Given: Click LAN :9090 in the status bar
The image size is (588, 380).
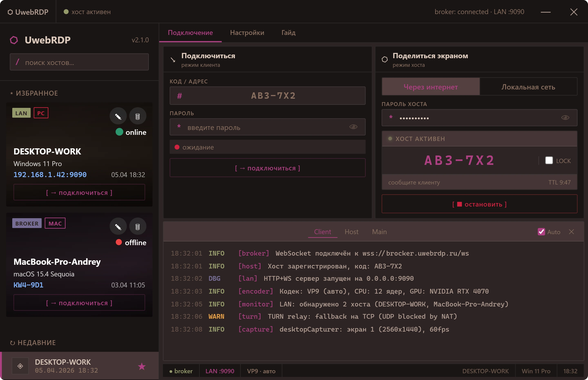Looking at the screenshot, I should click(220, 371).
